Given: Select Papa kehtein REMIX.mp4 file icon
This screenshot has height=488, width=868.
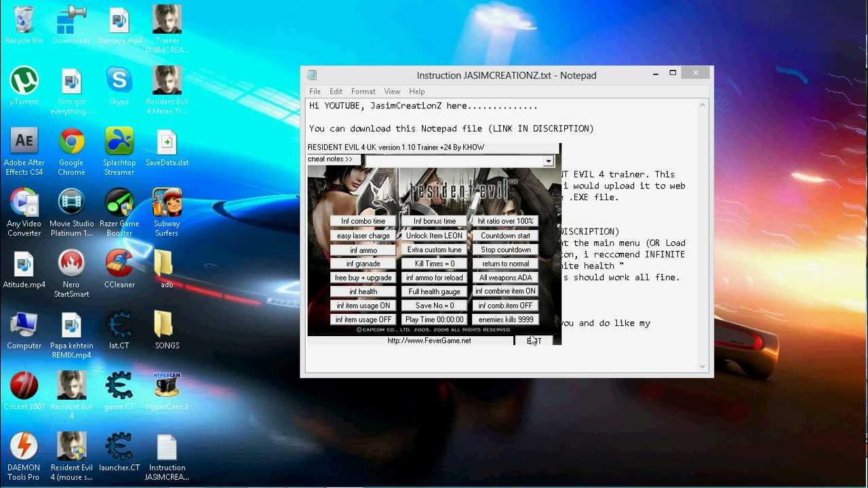Looking at the screenshot, I should point(71,335).
